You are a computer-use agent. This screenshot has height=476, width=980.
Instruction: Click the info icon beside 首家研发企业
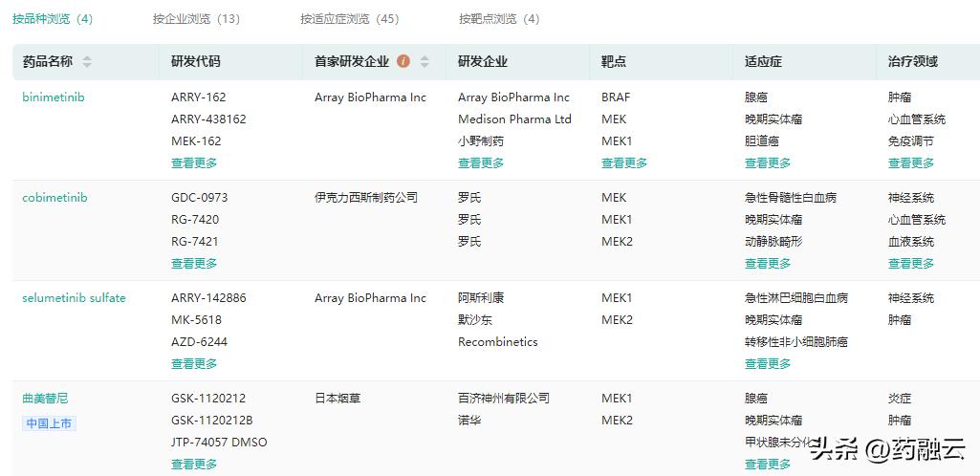403,61
